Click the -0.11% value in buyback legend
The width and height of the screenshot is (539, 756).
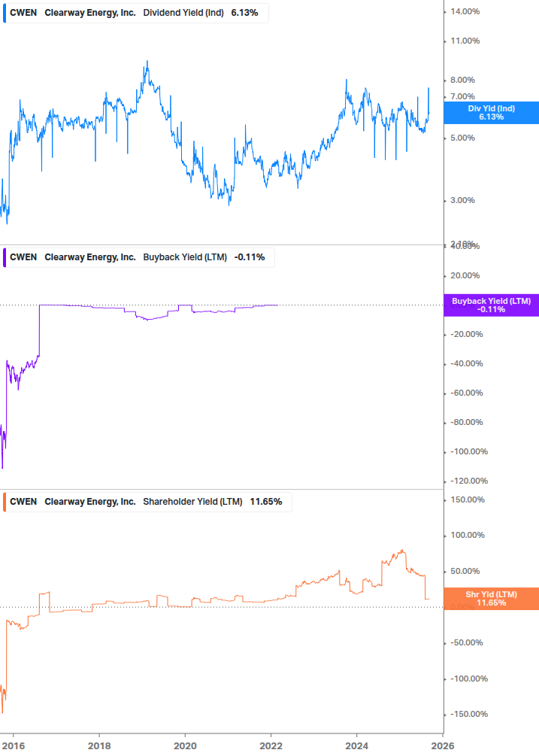250,257
